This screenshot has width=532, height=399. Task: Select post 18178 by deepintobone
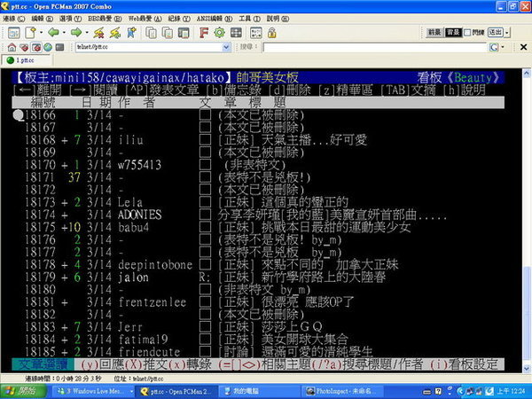click(x=258, y=264)
